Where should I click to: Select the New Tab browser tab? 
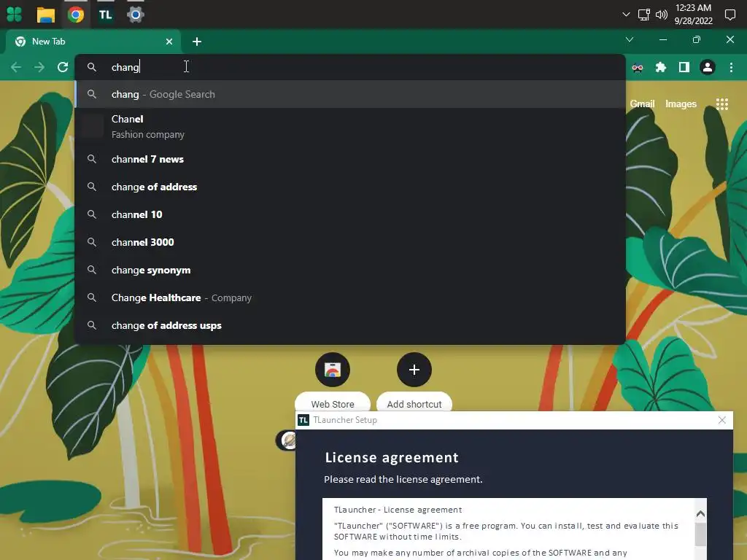[x=93, y=42]
